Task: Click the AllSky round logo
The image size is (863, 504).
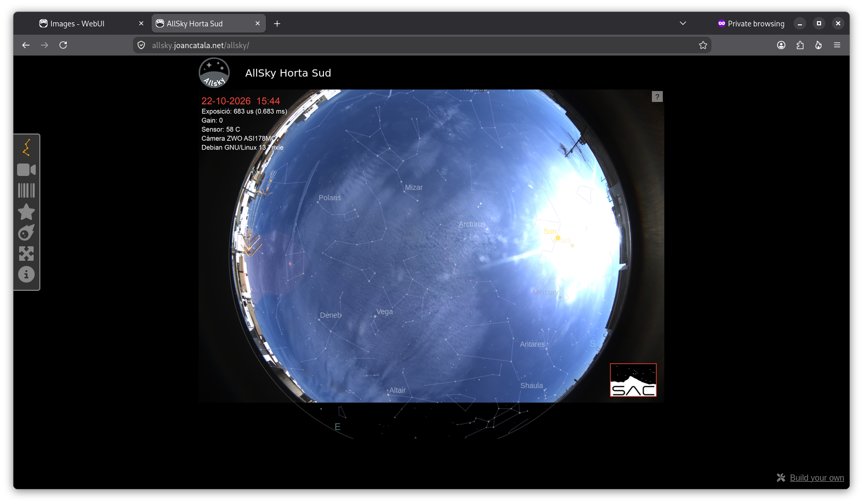Action: tap(214, 73)
